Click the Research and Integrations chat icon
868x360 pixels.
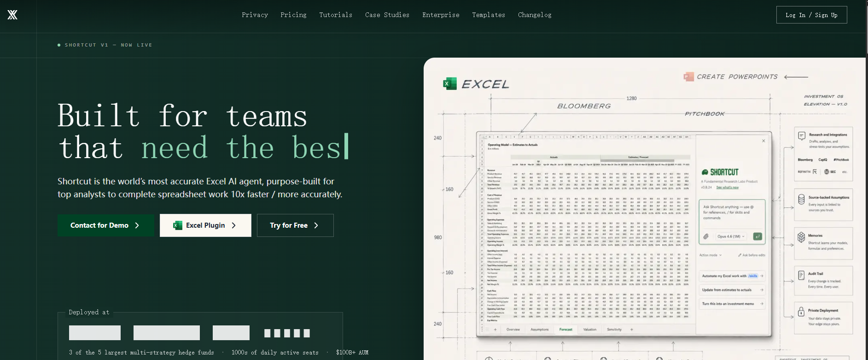click(801, 136)
